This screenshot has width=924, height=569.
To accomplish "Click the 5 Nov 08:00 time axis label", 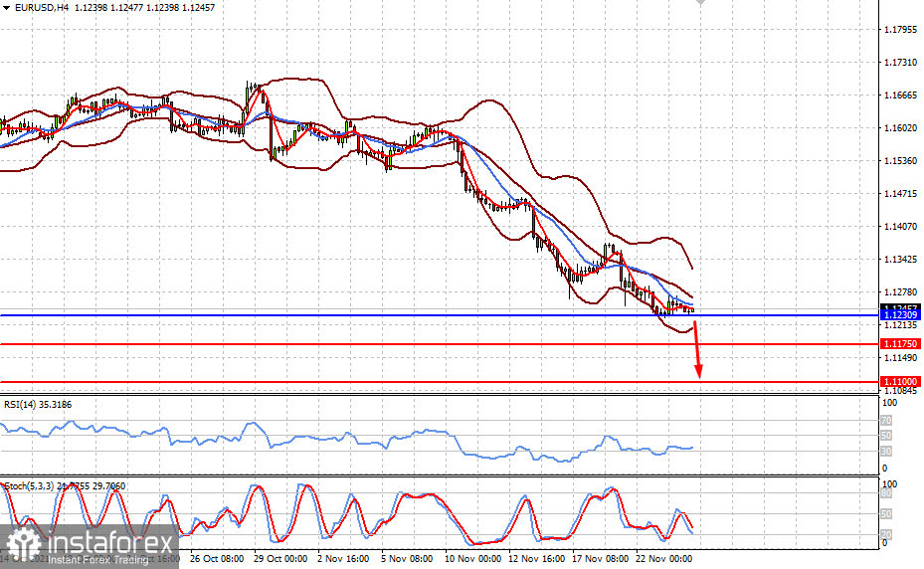I will click(x=408, y=559).
